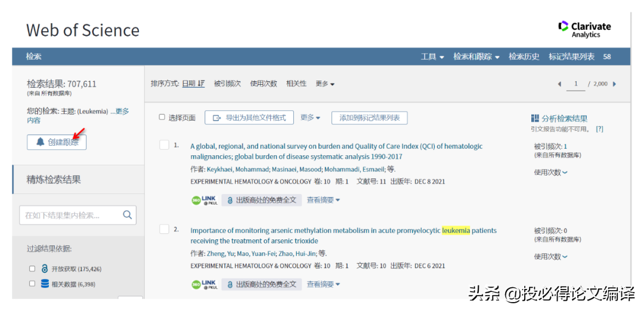Open 更多 dropdown next to export button
Viewport: 644px width, 311px height.
tap(310, 118)
